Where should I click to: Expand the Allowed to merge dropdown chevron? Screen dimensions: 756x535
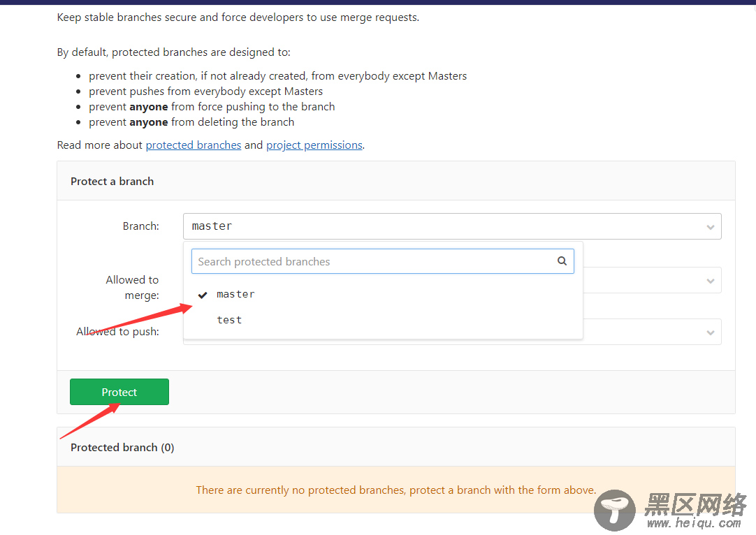pos(710,281)
